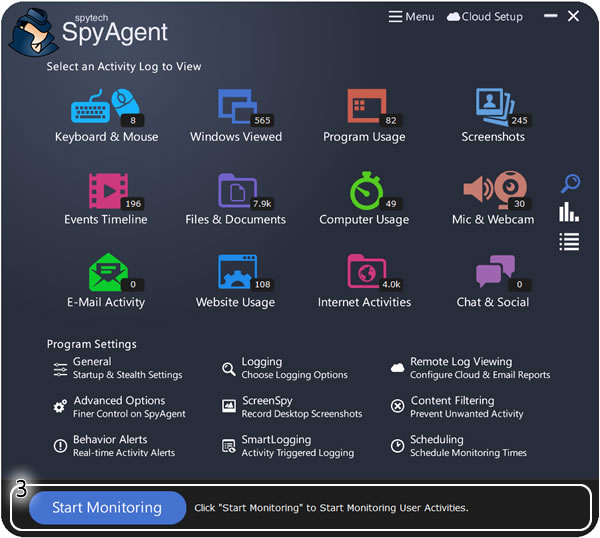This screenshot has height=538, width=600.
Task: Open the Keyboard & Mouse log icon
Action: click(106, 107)
